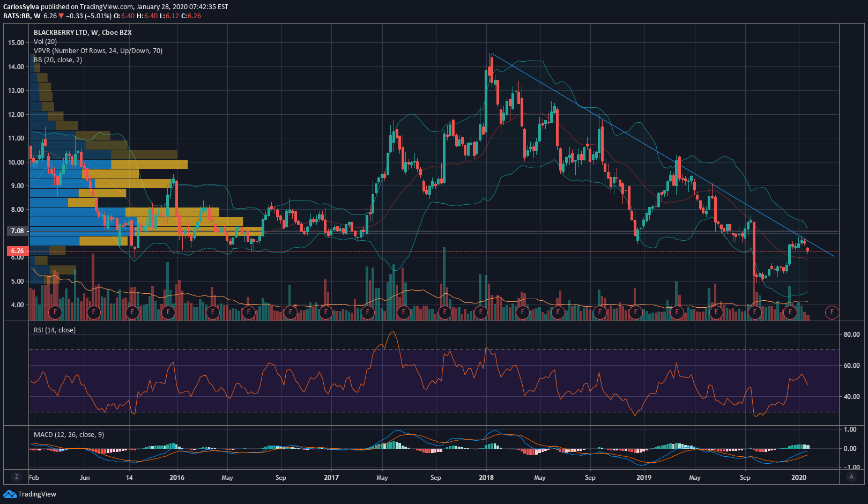Click the red 6.26 current price tag

17,250
